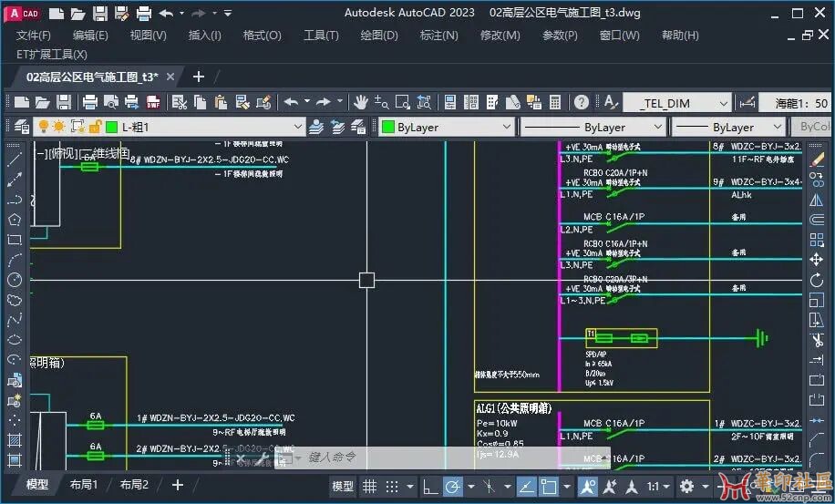Select the Circle draw tool
The width and height of the screenshot is (835, 504).
pyautogui.click(x=15, y=280)
